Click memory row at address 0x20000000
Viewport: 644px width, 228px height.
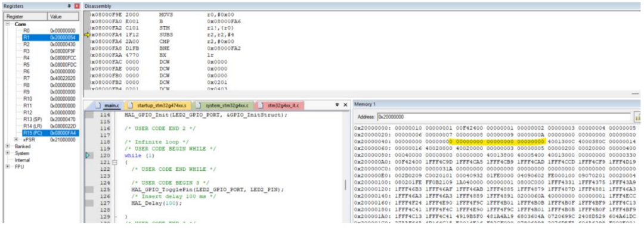tap(495, 128)
